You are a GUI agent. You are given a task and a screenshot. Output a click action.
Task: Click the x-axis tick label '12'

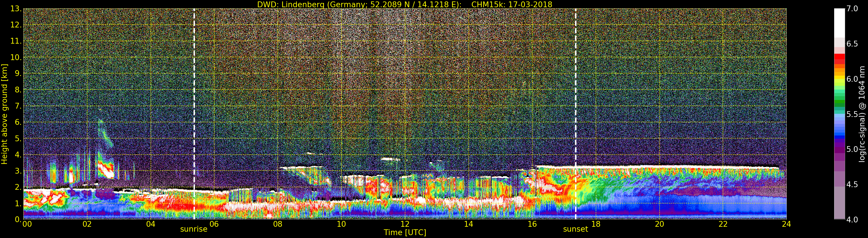[x=405, y=224]
